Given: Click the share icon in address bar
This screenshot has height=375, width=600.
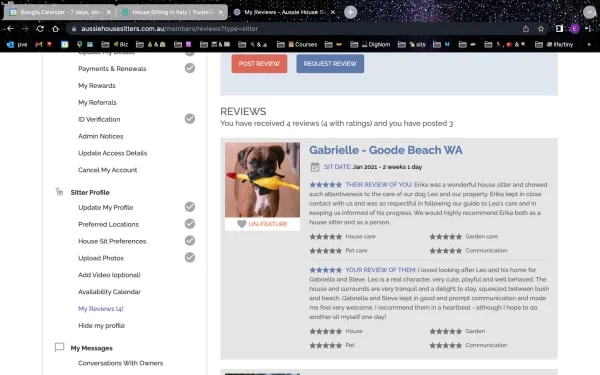Looking at the screenshot, I should [526, 29].
